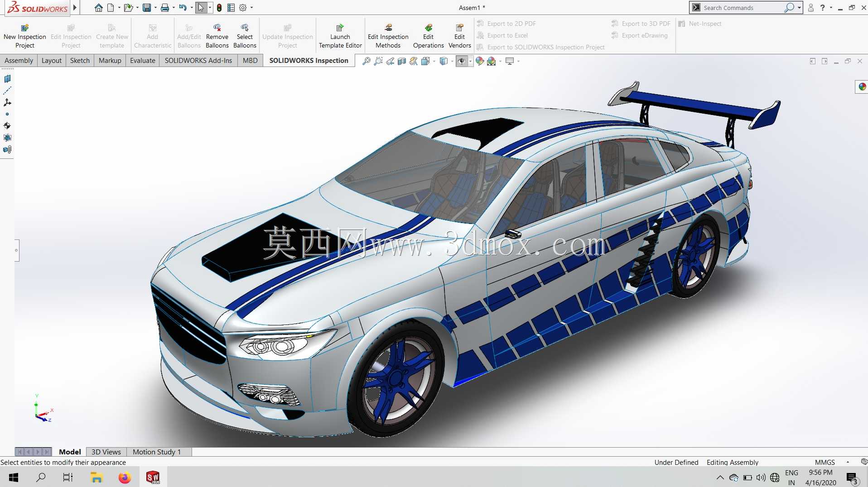Switch to the Sketch tab
The image size is (868, 487).
[80, 61]
